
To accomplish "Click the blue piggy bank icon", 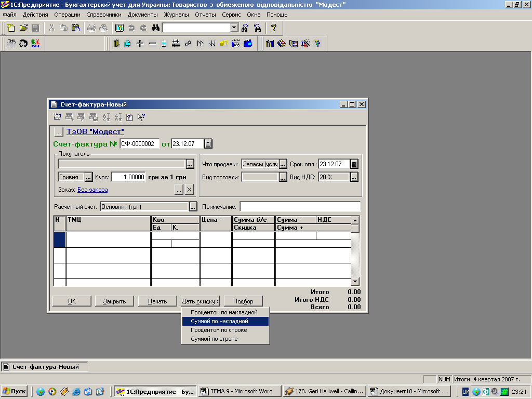I will pos(248,44).
